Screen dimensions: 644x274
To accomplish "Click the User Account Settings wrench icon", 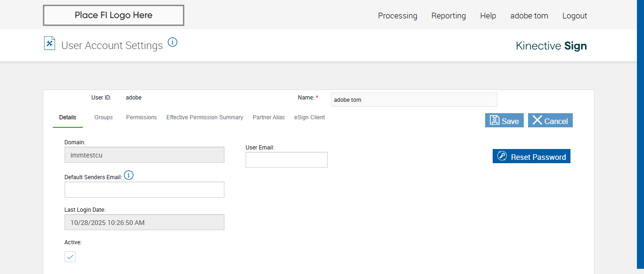I will tap(50, 43).
